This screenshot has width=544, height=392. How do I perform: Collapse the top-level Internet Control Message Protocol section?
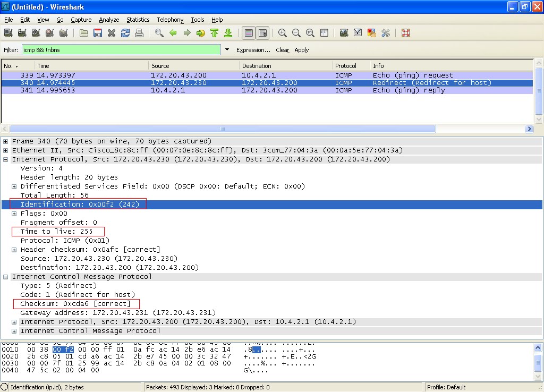(5, 277)
